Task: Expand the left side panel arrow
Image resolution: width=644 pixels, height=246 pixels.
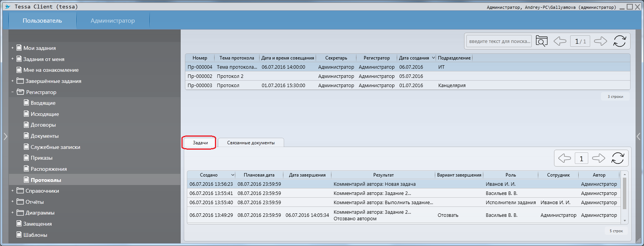Action: click(5, 136)
